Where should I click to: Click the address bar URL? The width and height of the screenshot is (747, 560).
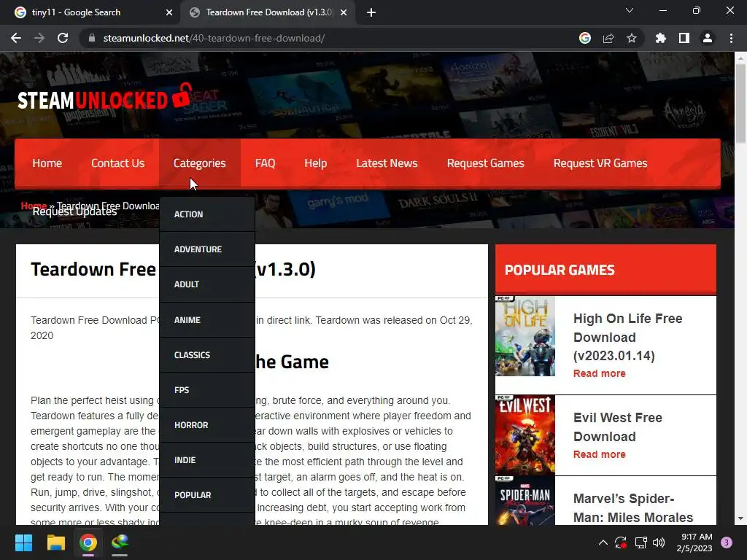pos(214,38)
